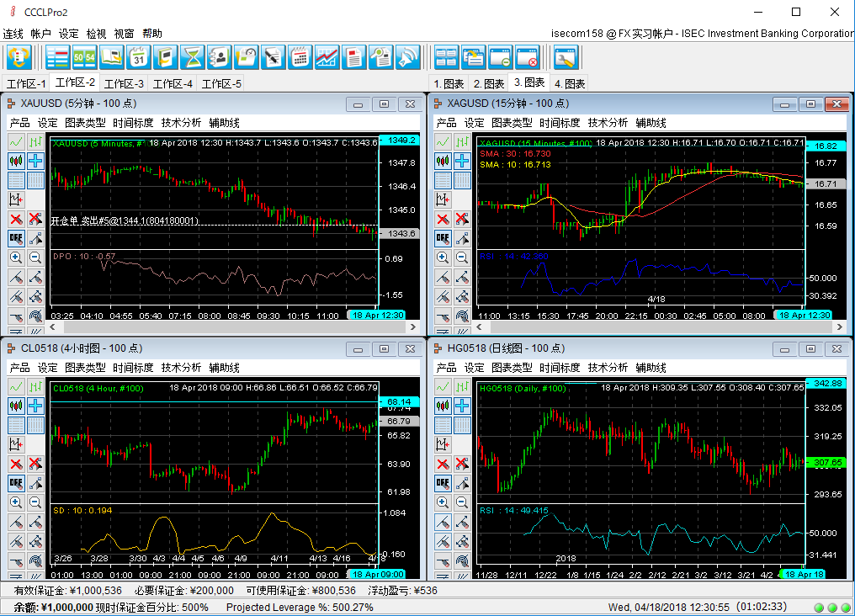Open 辅助线 dropdown in XAGUSD window
855x616 pixels.
tap(651, 123)
